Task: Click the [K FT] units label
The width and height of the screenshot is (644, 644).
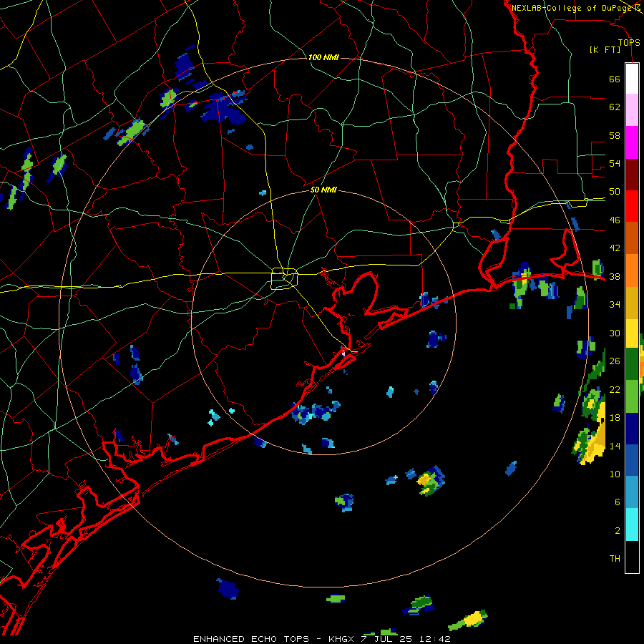Action: 605,49
